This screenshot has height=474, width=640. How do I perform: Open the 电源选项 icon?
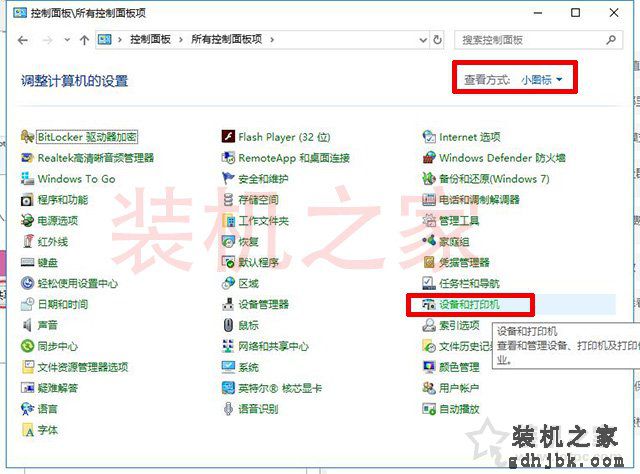coord(27,220)
